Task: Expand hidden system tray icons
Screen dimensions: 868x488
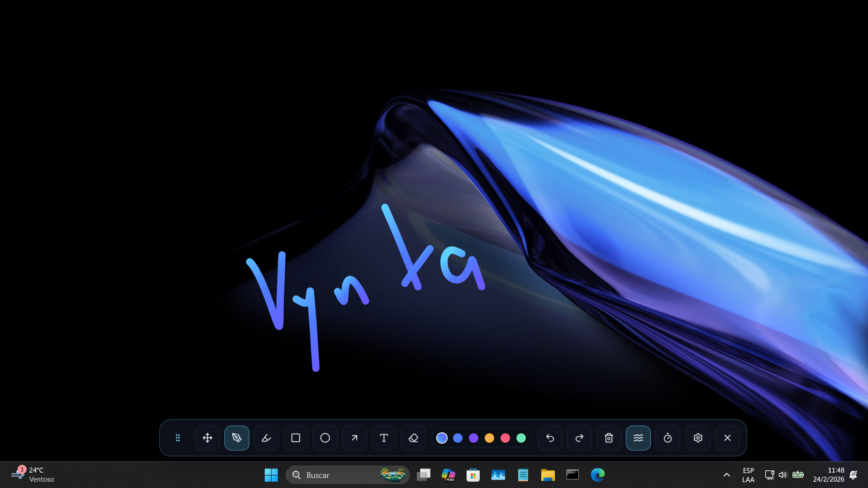Action: click(x=726, y=475)
